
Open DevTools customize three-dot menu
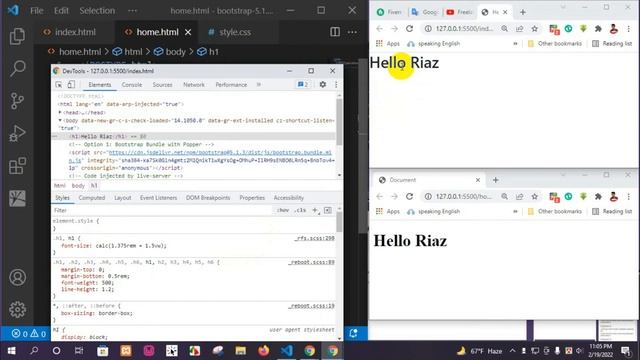pos(336,84)
